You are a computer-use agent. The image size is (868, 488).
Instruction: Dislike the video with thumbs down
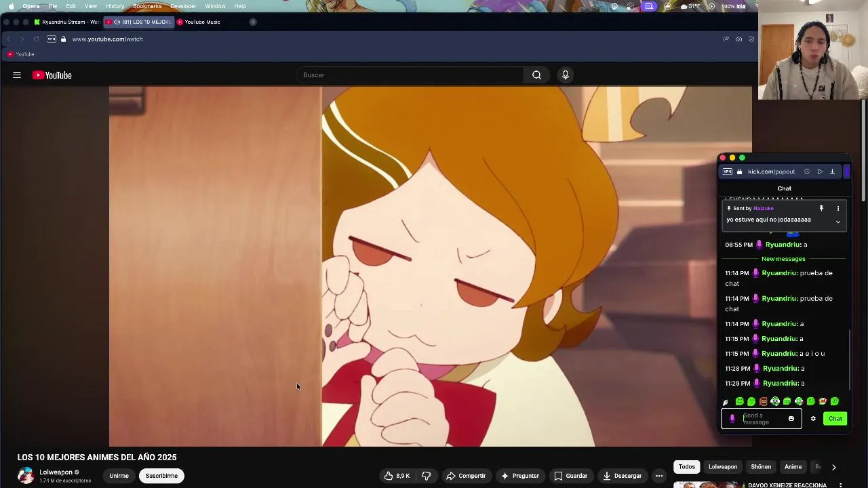[x=426, y=476]
